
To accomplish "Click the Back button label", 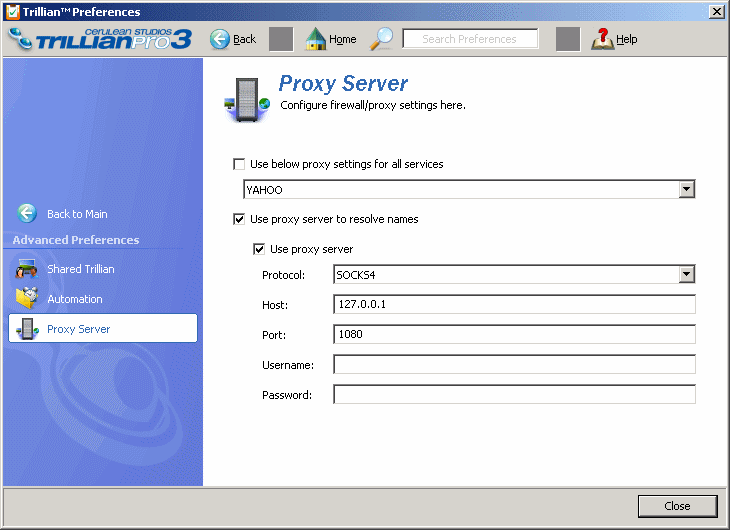I will point(244,39).
